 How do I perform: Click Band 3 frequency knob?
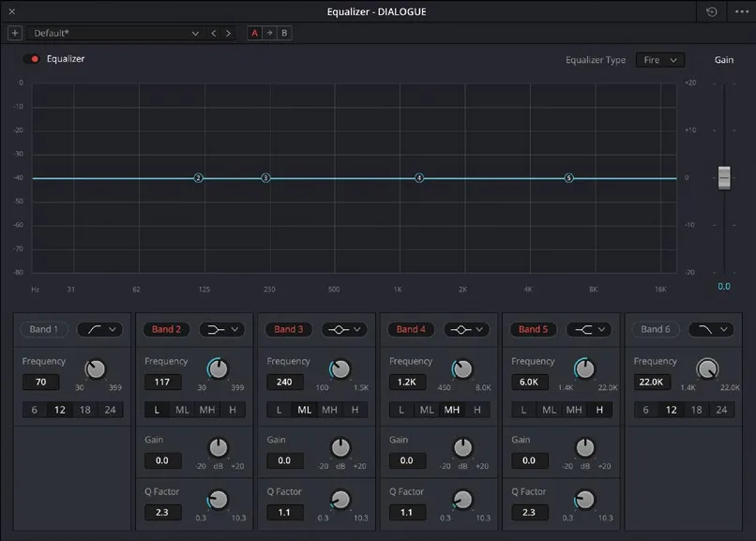[x=340, y=369]
